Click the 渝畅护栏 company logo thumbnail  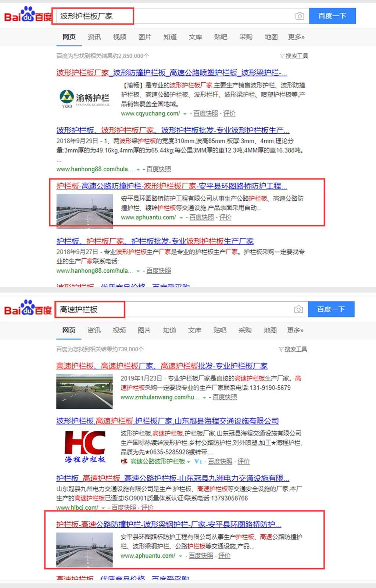coord(85,98)
